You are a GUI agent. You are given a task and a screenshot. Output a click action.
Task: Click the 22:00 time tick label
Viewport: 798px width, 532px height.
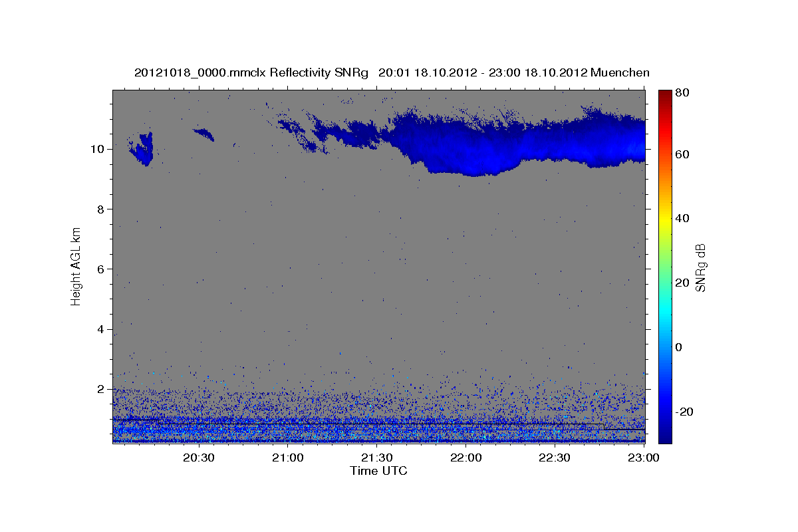[x=465, y=458]
